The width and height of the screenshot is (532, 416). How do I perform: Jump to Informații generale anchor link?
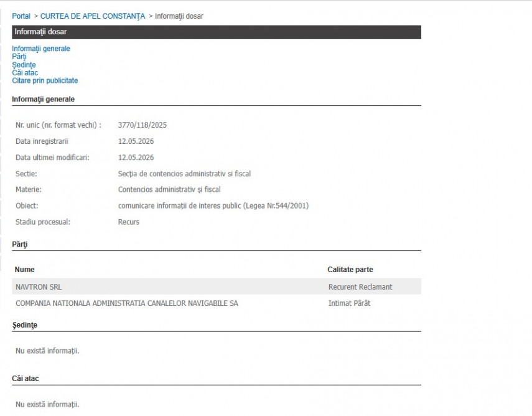[40, 49]
